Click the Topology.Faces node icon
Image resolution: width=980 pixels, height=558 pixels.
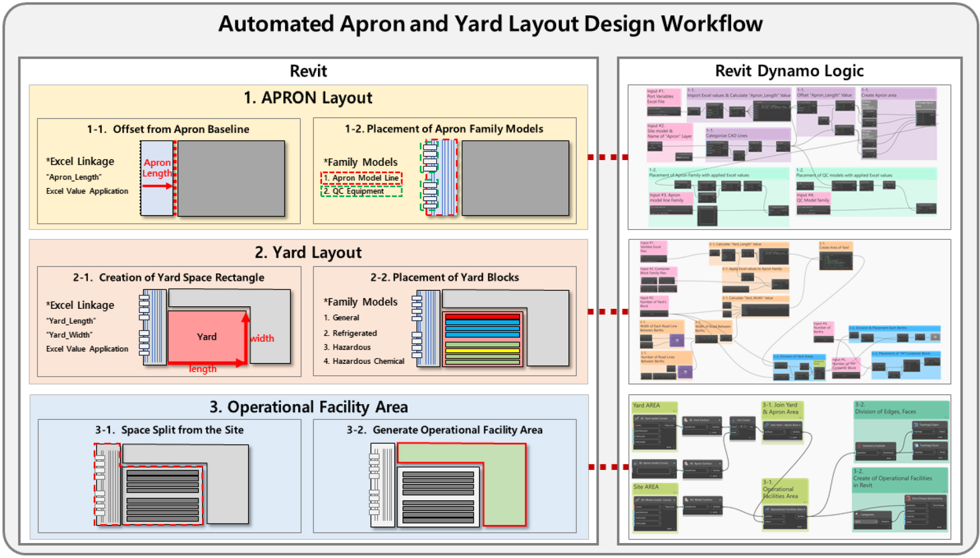click(916, 445)
